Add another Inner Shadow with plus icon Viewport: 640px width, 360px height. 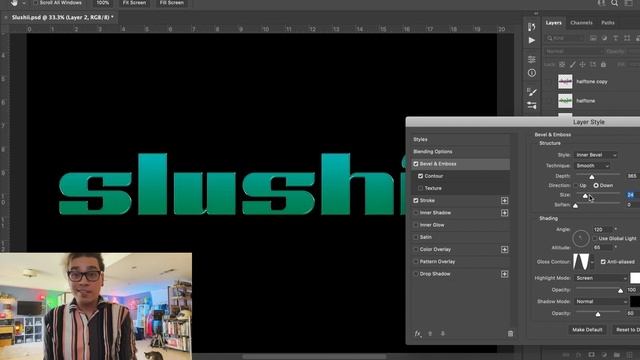504,213
